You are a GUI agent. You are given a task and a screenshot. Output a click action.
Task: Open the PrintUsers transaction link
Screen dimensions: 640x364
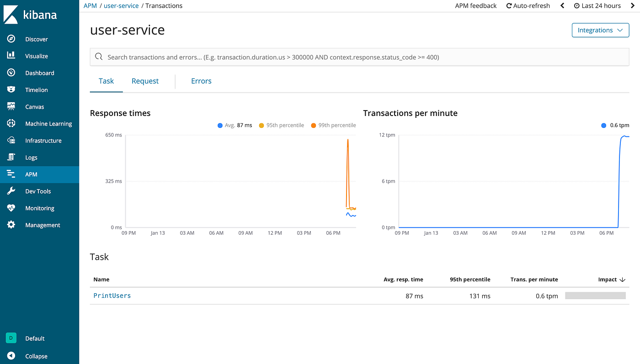112,295
